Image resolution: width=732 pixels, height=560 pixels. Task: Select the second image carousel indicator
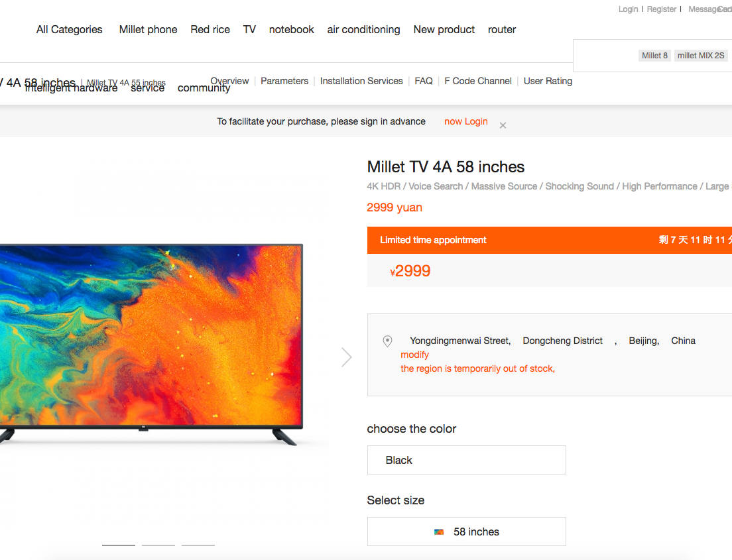click(158, 545)
